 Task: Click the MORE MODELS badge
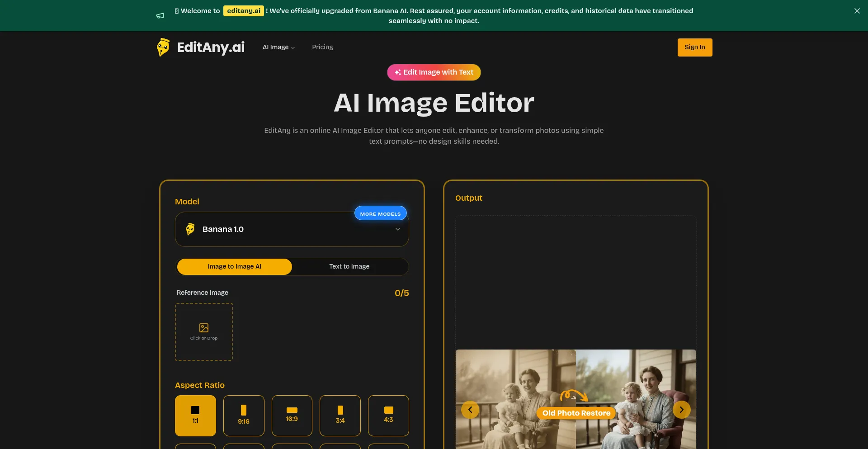pyautogui.click(x=380, y=213)
